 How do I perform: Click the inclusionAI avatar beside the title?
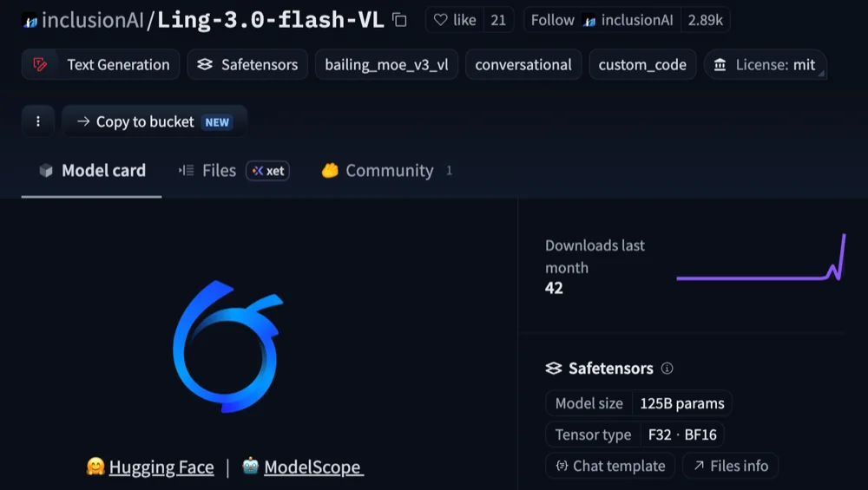tap(30, 22)
